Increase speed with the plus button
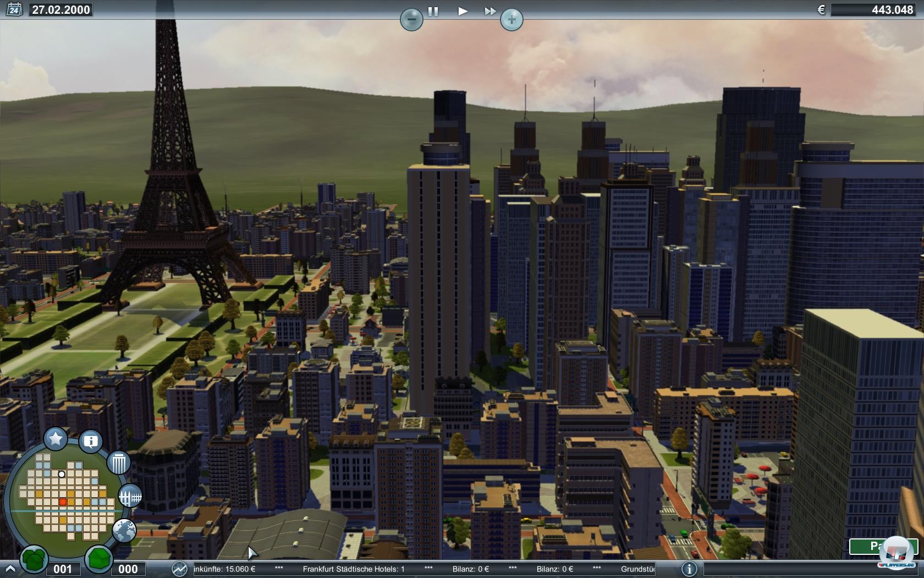Screen dimensions: 924x578 [512, 20]
